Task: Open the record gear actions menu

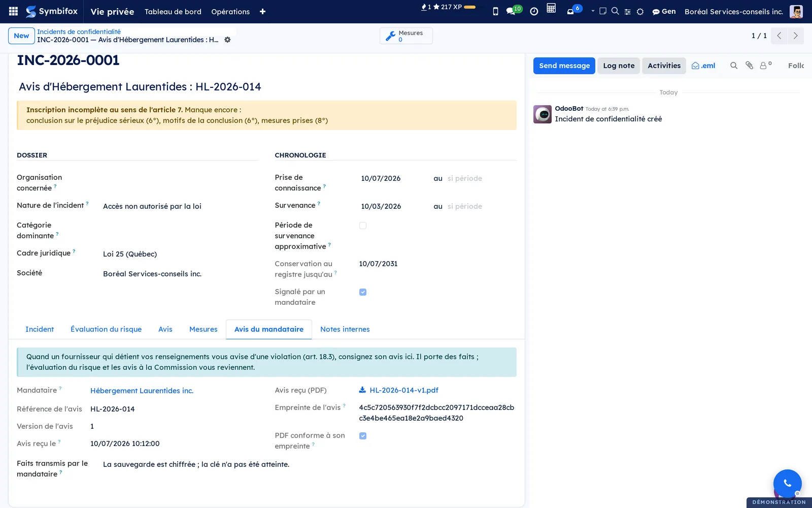Action: pos(227,40)
